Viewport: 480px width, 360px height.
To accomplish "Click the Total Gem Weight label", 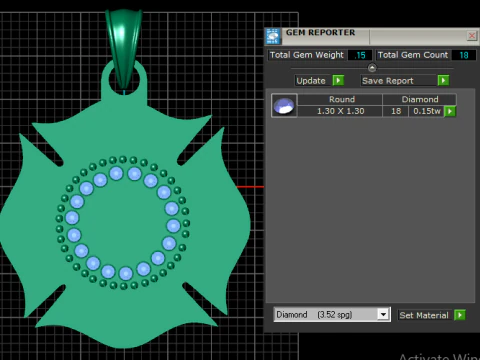I will 306,55.
